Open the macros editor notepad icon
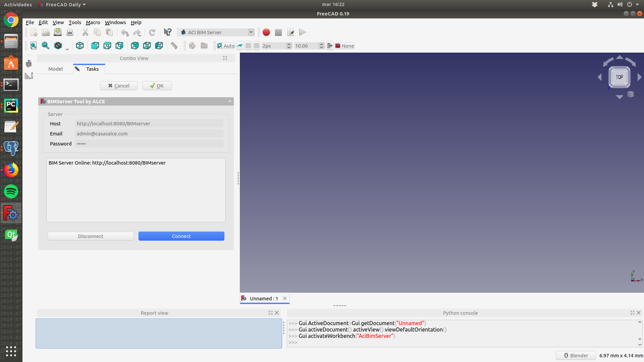Image resolution: width=644 pixels, height=362 pixels. (290, 32)
